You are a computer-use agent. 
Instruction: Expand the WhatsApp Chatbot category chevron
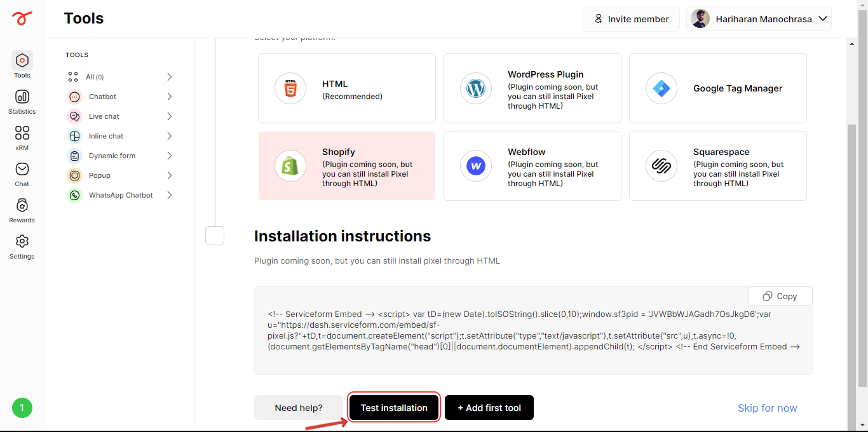coord(170,195)
